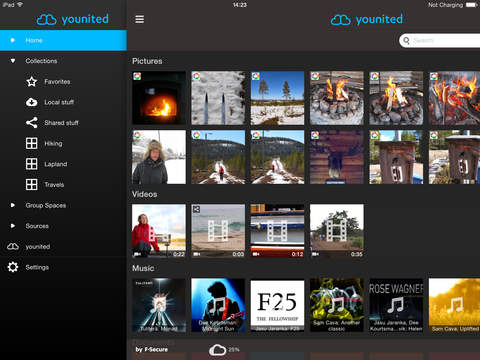Open the video with duration 0:35

337,231
